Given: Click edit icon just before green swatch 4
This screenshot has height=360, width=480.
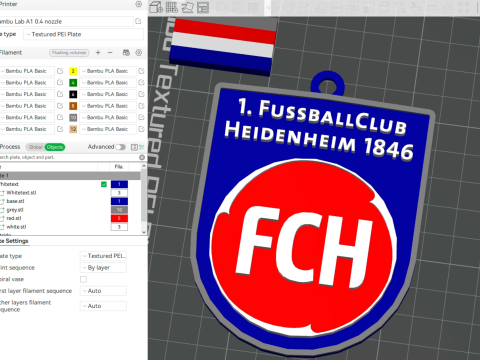Looking at the screenshot, I should (x=60, y=83).
